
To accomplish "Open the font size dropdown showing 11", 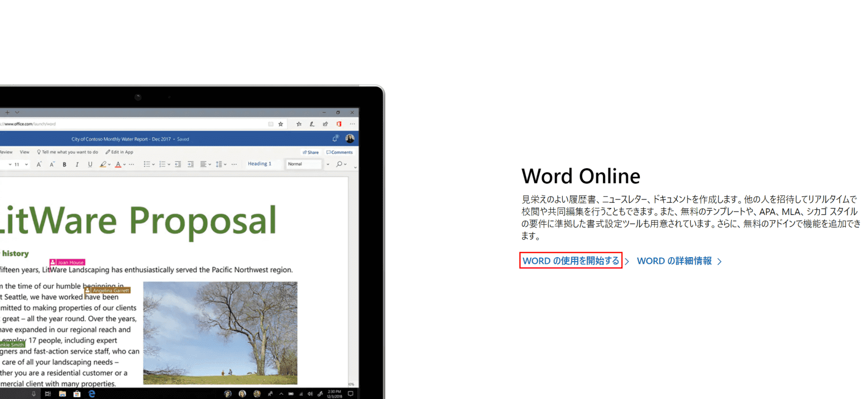I will (26, 164).
